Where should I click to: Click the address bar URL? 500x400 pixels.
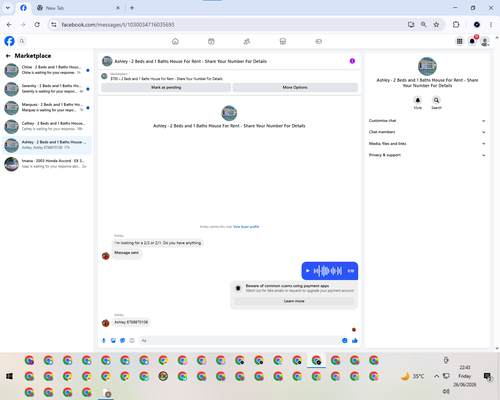click(118, 25)
